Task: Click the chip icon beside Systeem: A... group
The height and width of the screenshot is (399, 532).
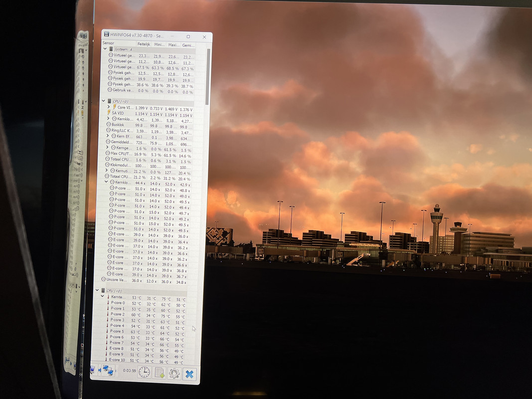Action: (x=111, y=49)
